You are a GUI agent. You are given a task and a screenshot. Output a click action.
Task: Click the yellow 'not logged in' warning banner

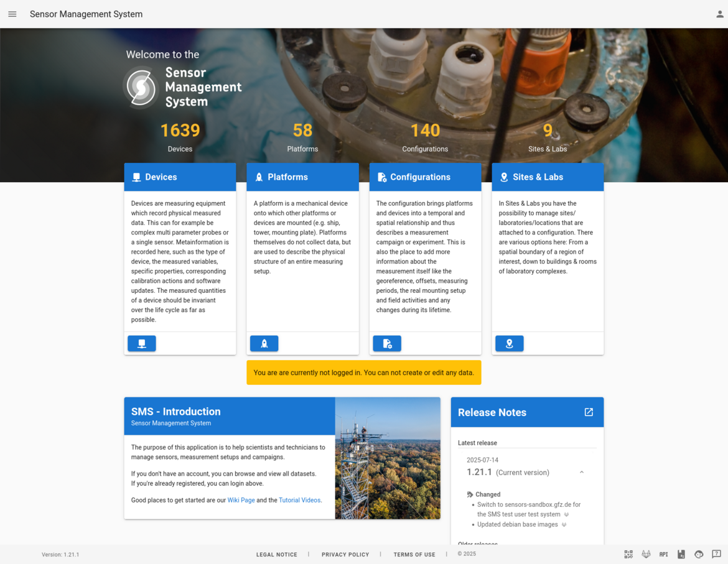tap(364, 372)
